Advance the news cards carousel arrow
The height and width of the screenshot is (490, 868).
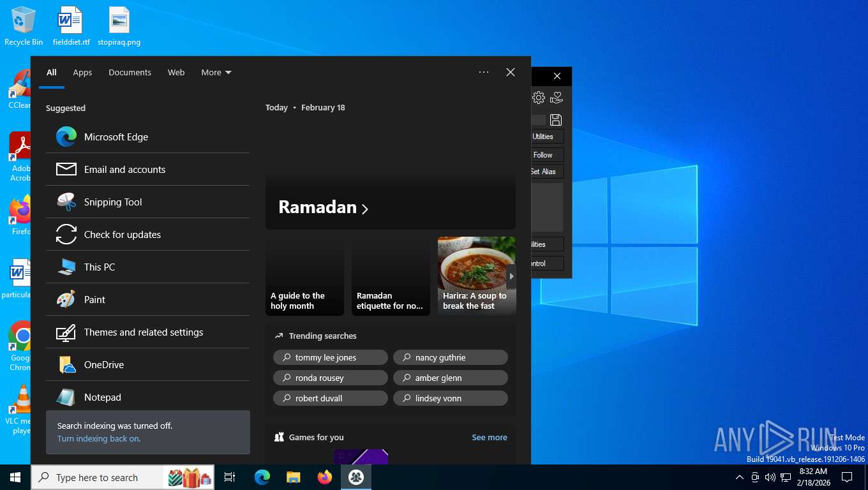tap(511, 276)
